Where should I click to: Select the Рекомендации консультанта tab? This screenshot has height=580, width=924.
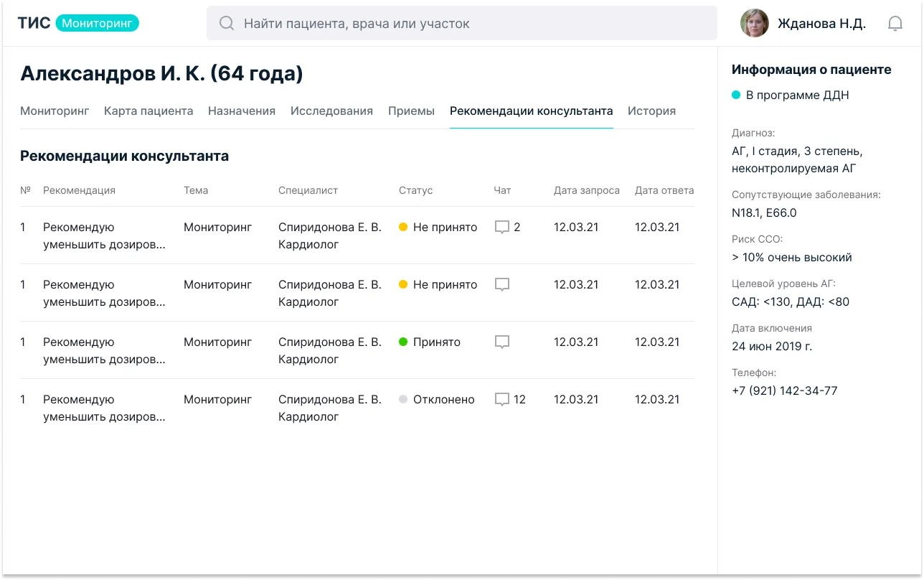tap(532, 111)
